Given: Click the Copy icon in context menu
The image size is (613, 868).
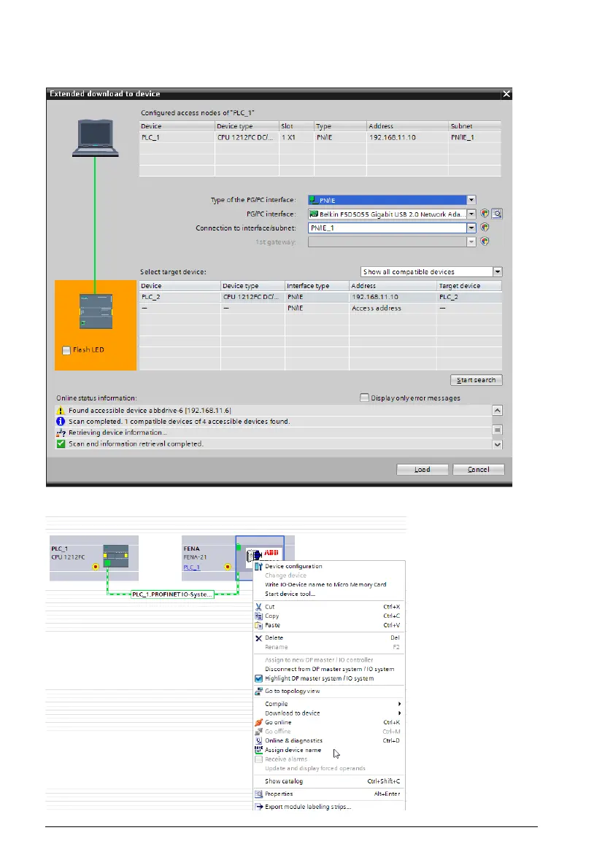Looking at the screenshot, I should tap(258, 616).
